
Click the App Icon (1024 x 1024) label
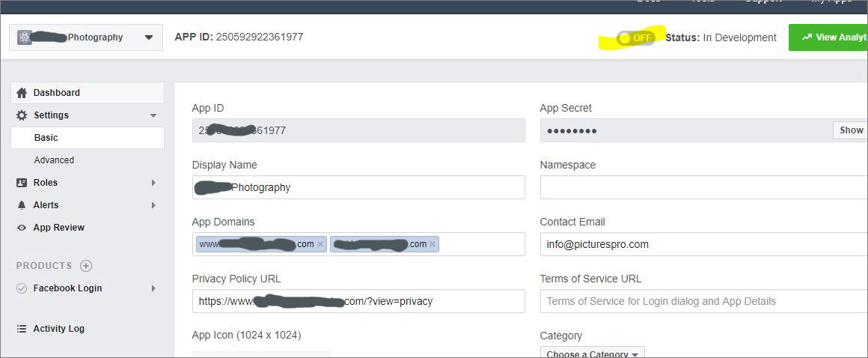tap(246, 335)
